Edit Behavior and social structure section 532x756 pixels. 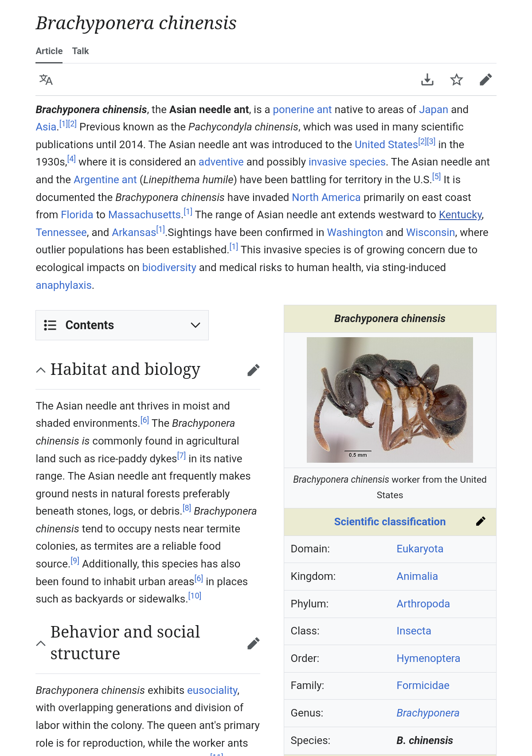(x=253, y=643)
